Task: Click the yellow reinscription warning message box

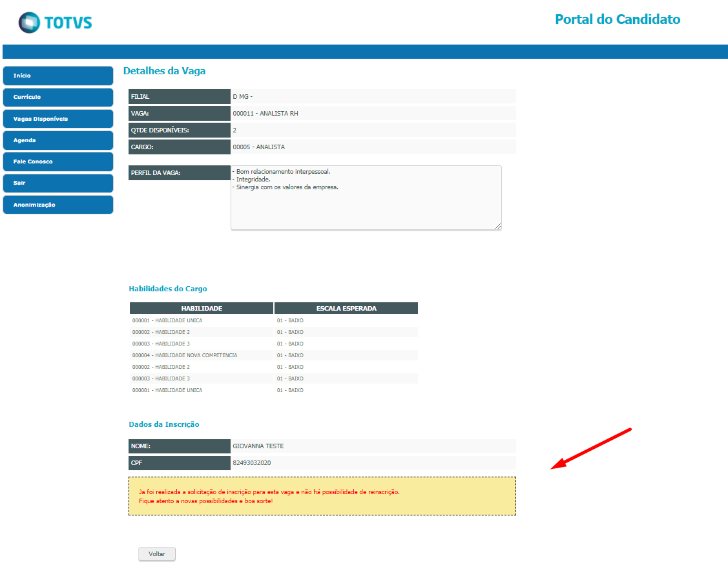Action: coord(322,496)
